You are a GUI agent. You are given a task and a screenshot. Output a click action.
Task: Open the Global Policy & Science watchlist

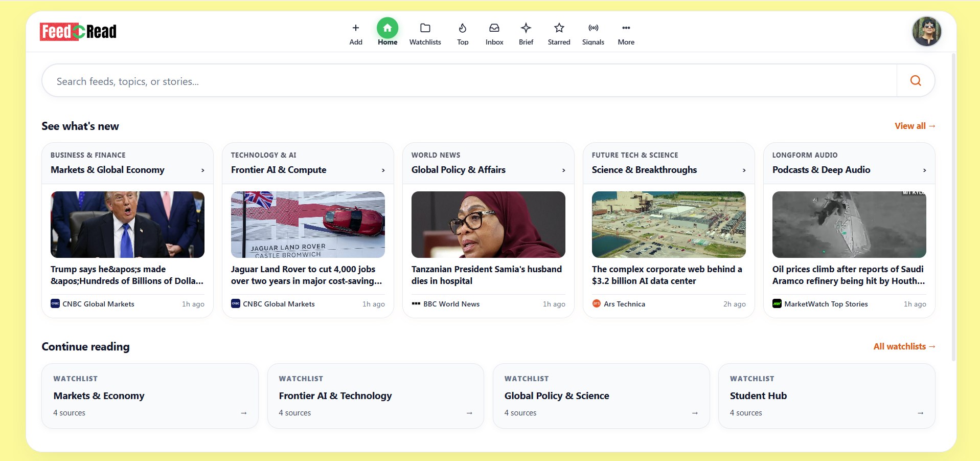[x=601, y=396]
